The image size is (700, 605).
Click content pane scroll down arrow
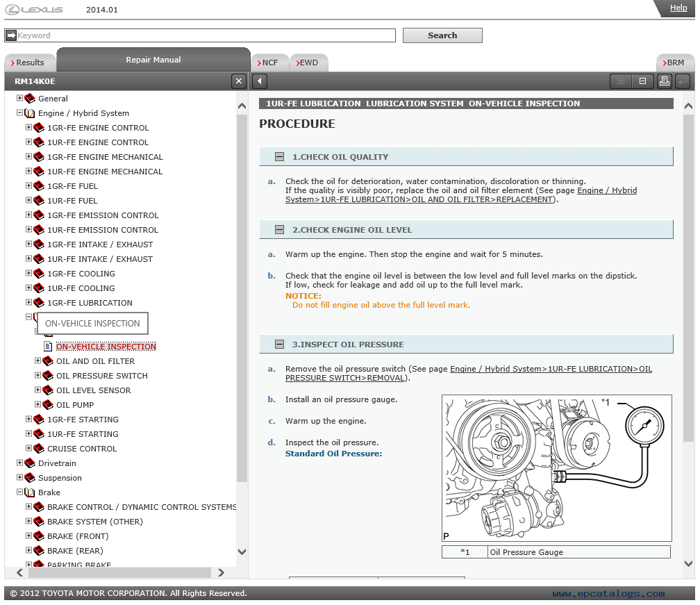688,563
